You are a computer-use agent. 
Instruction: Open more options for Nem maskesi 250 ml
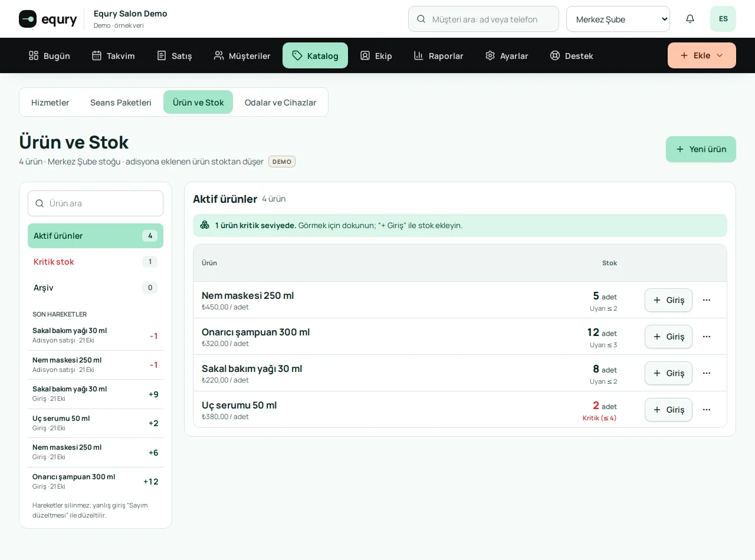tap(707, 300)
